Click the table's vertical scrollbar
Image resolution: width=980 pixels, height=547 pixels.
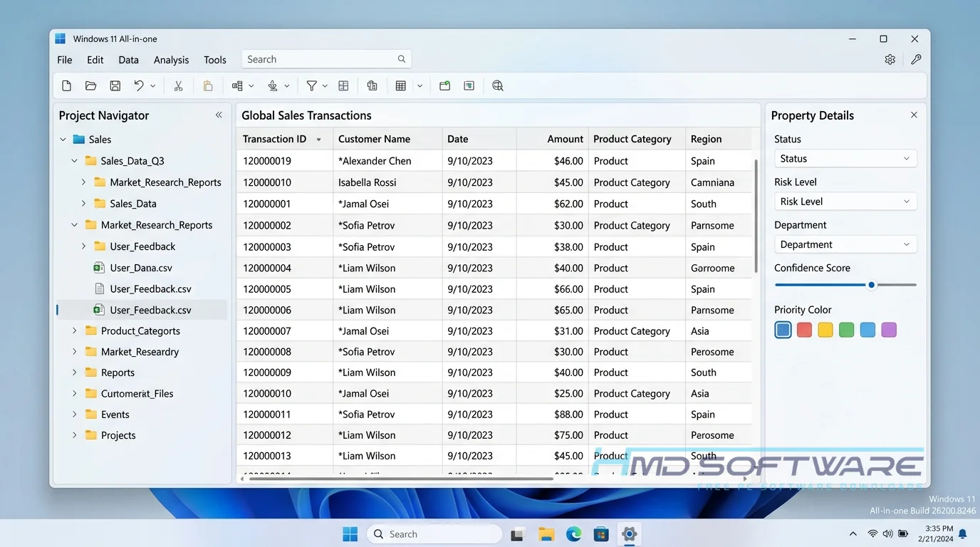coord(756,217)
